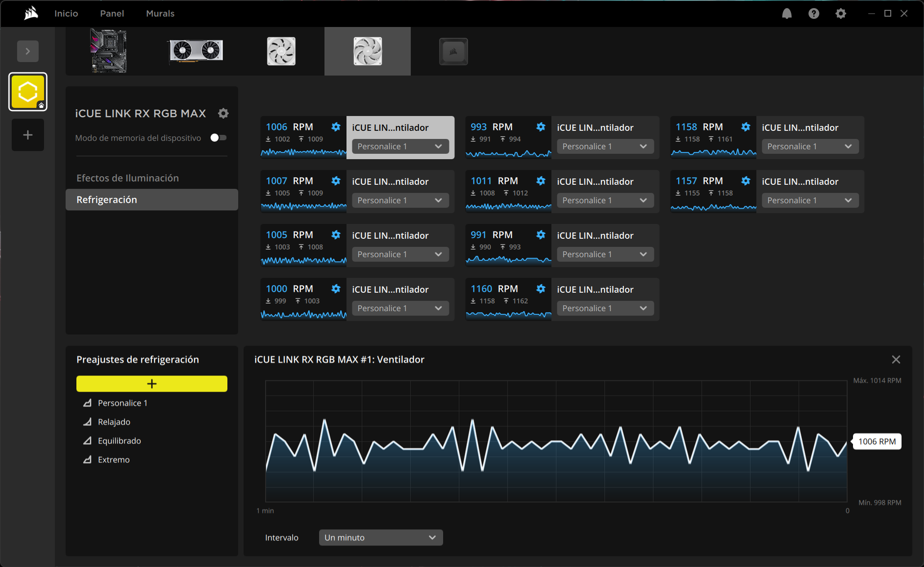Screen dimensions: 924x567
Task: Click the Mín. 998 RPM label
Action: 880,503
